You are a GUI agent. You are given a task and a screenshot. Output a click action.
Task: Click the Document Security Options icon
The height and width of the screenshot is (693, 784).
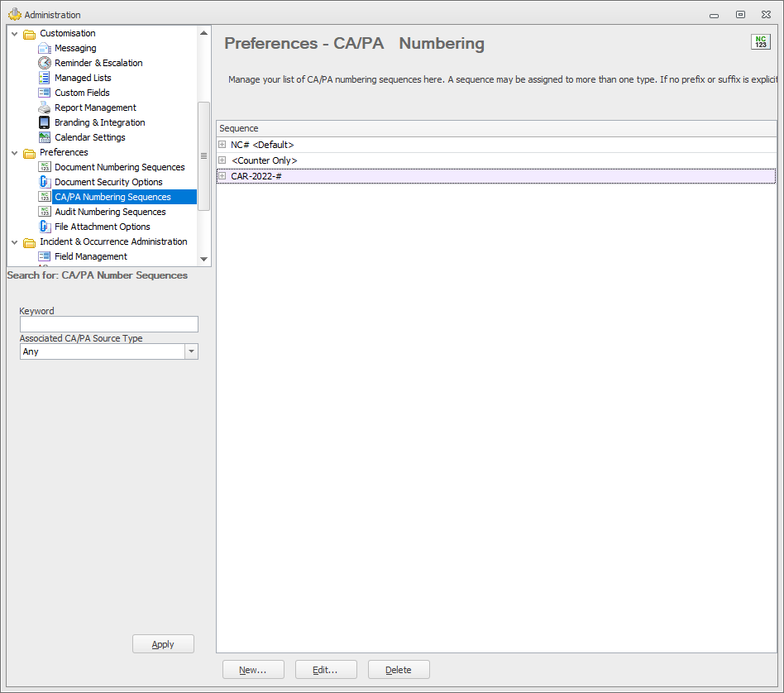coord(45,182)
